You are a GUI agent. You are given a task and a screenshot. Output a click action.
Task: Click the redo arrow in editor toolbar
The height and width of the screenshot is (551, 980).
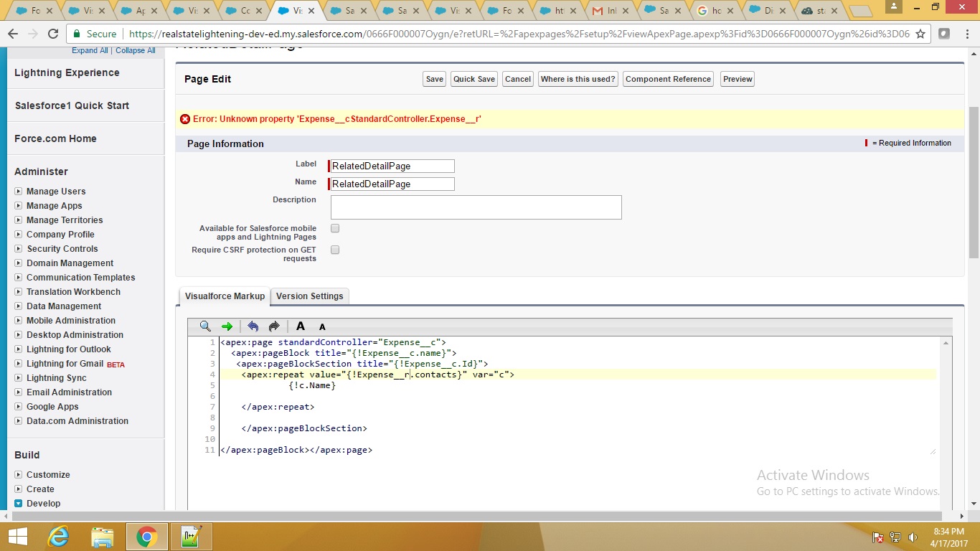[274, 326]
